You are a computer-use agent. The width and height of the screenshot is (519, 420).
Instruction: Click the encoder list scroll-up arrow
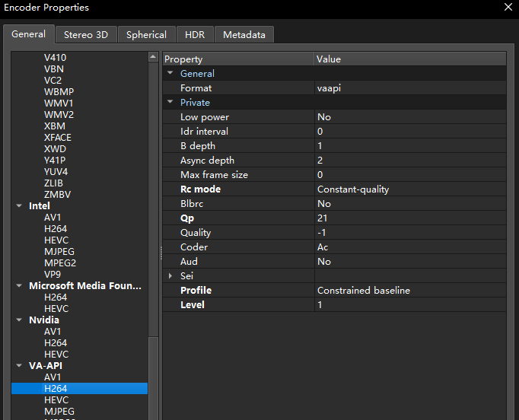[153, 57]
